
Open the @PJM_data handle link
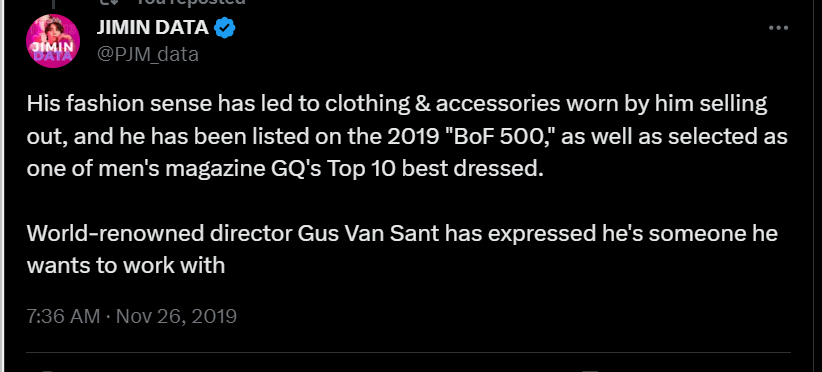[x=148, y=54]
